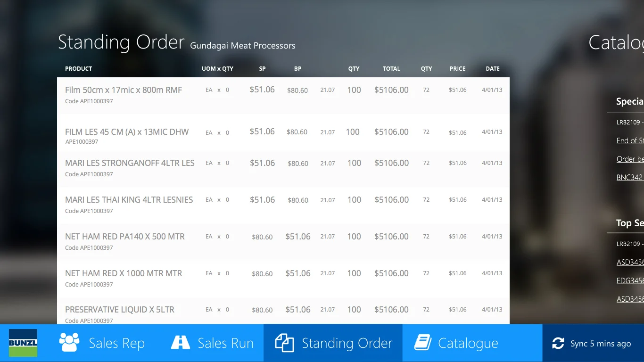Select Film 50cm x 17mic x 800m RMF
Screen dimensions: 644x362
(x=124, y=90)
